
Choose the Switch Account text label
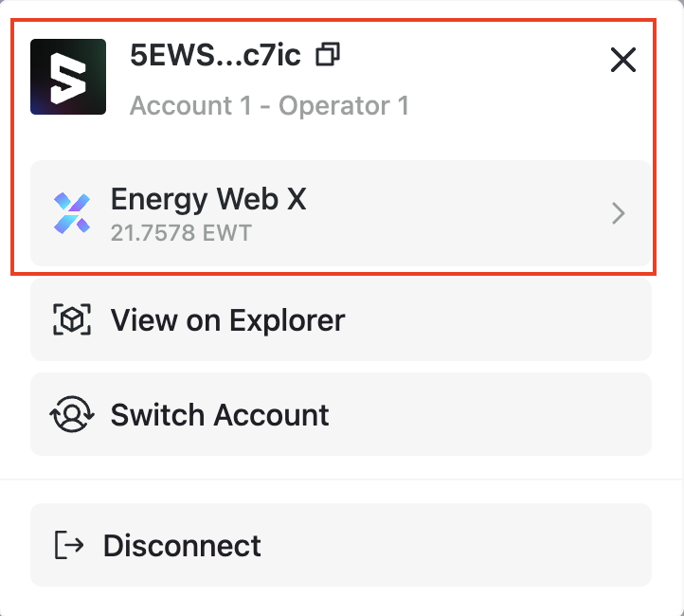coord(220,415)
